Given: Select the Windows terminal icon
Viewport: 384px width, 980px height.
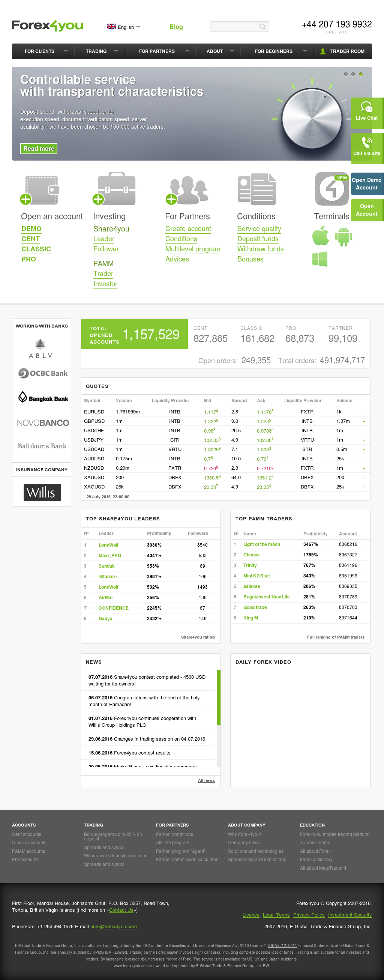Looking at the screenshot, I should coord(320,259).
